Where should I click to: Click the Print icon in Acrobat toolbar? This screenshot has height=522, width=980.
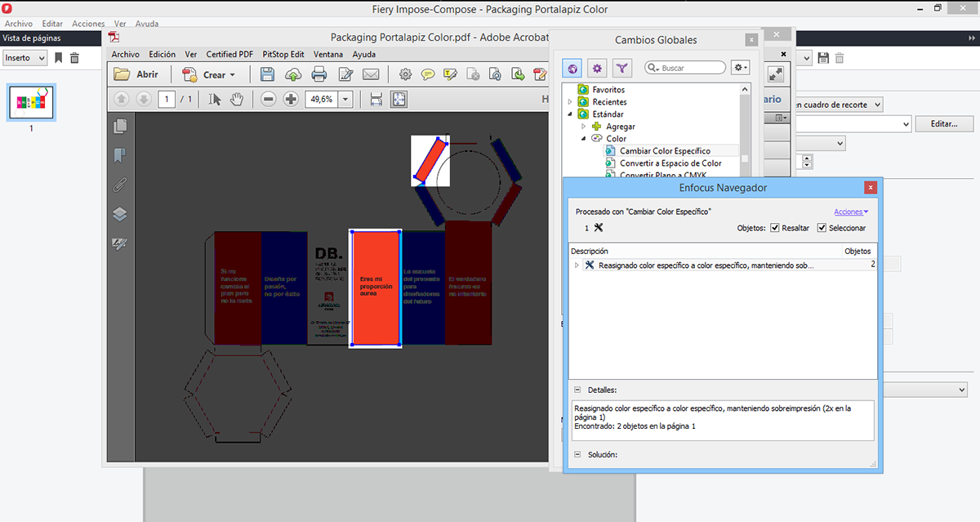319,74
